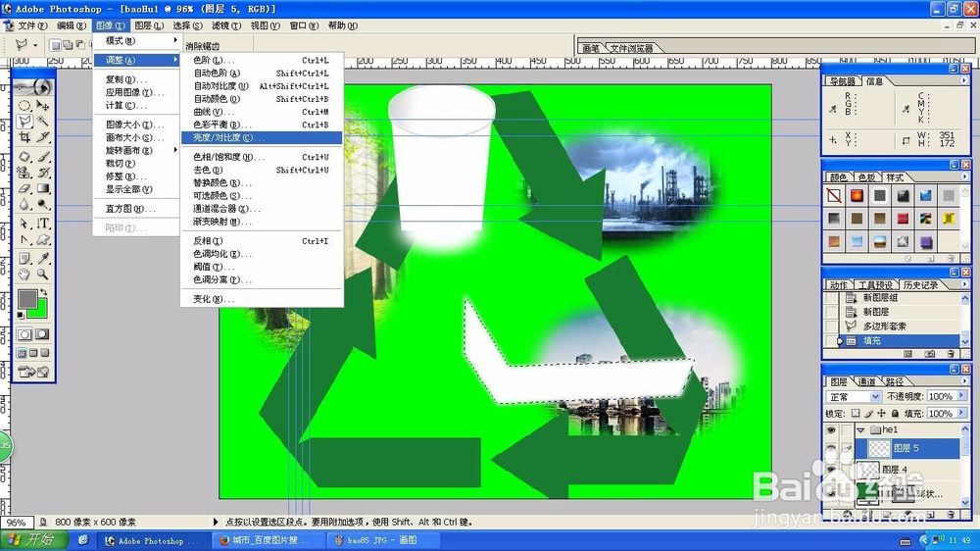Collapse the he1 layer group
This screenshot has width=980, height=551.
860,429
